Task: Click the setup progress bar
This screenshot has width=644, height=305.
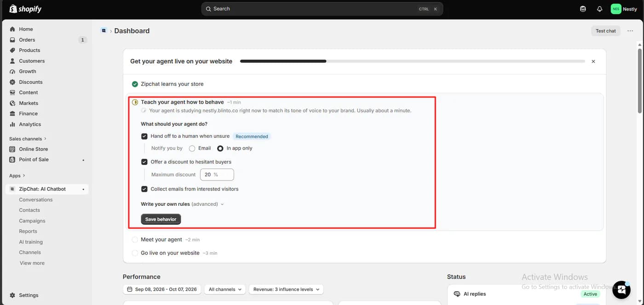Action: 413,61
